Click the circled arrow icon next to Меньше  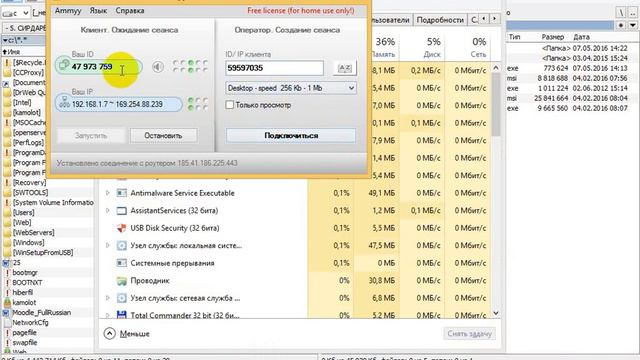109,333
